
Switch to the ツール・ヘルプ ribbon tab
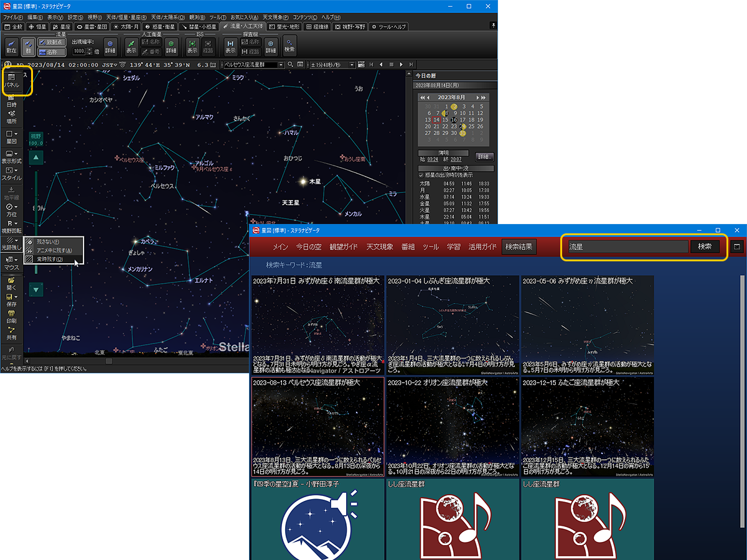(x=389, y=27)
